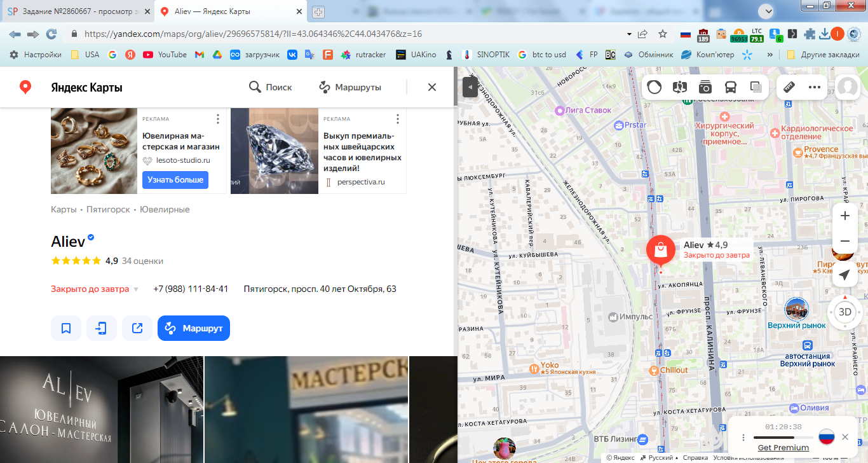
Task: Open Верхний рынок market marker
Action: point(797,309)
